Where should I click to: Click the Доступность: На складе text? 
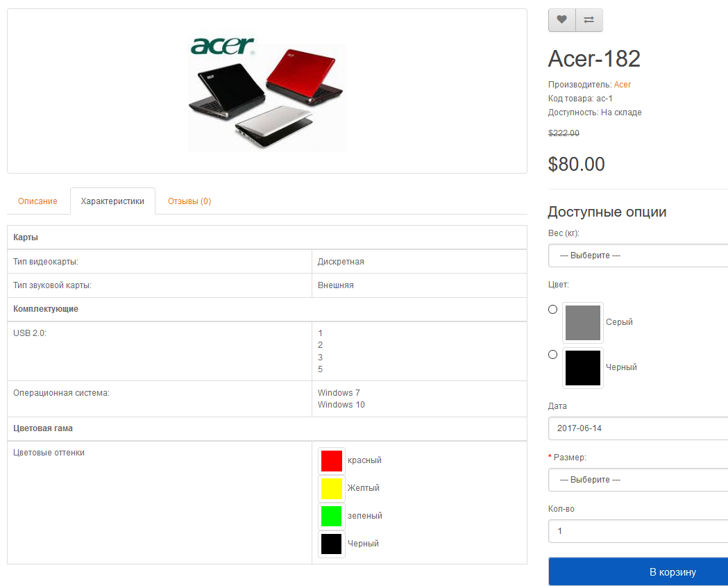595,112
